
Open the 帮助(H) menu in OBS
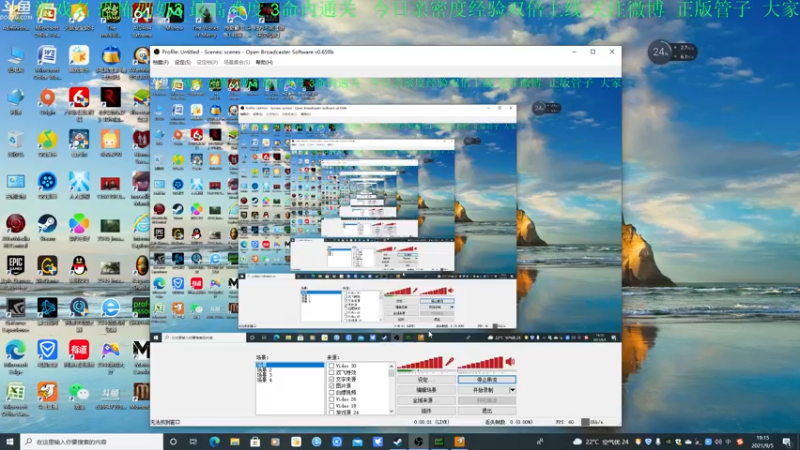264,62
